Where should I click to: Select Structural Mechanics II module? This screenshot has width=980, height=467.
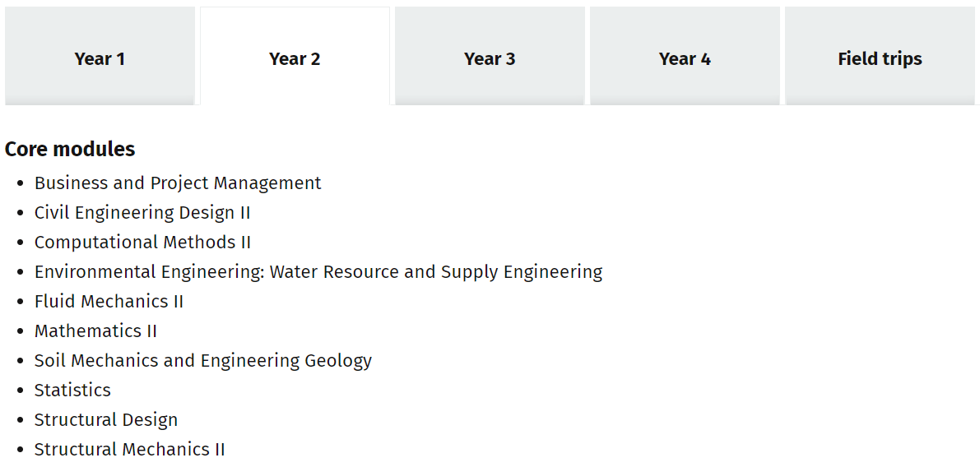[x=129, y=450]
